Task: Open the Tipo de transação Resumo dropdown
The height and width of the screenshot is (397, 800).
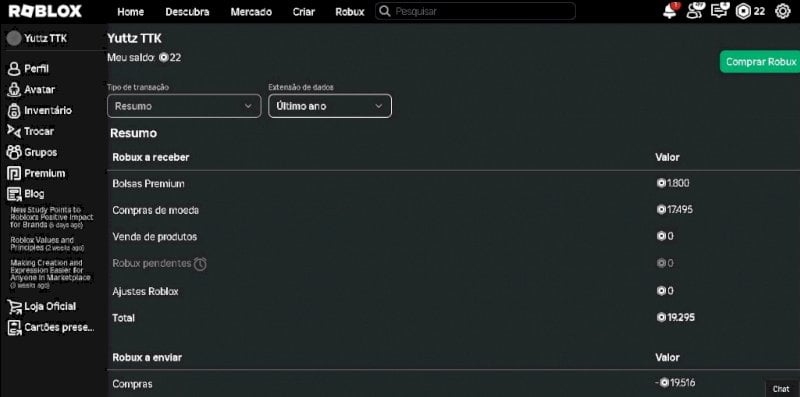Action: (x=184, y=106)
